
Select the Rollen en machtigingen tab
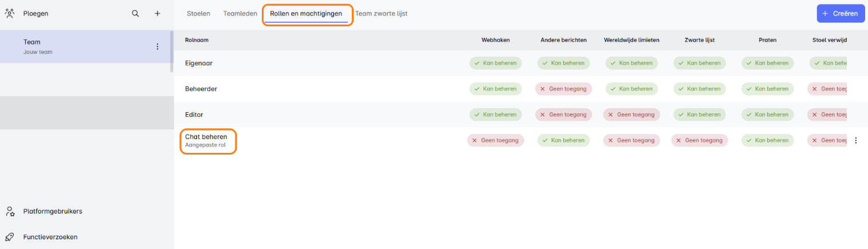[306, 13]
